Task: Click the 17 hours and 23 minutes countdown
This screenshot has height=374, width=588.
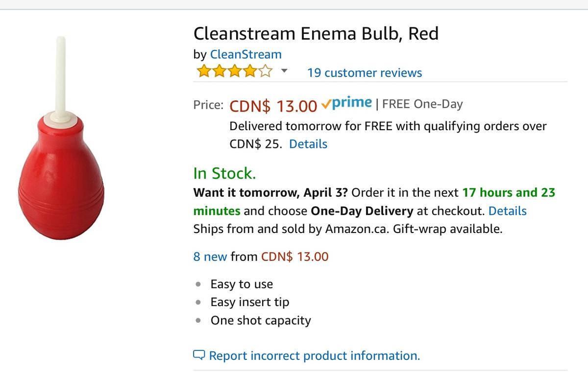Action: 508,192
